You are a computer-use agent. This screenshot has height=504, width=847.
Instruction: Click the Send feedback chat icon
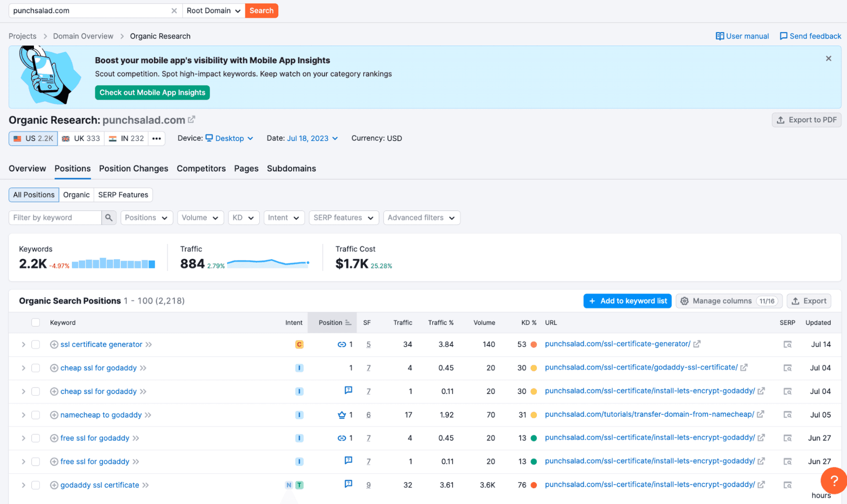pyautogui.click(x=783, y=36)
